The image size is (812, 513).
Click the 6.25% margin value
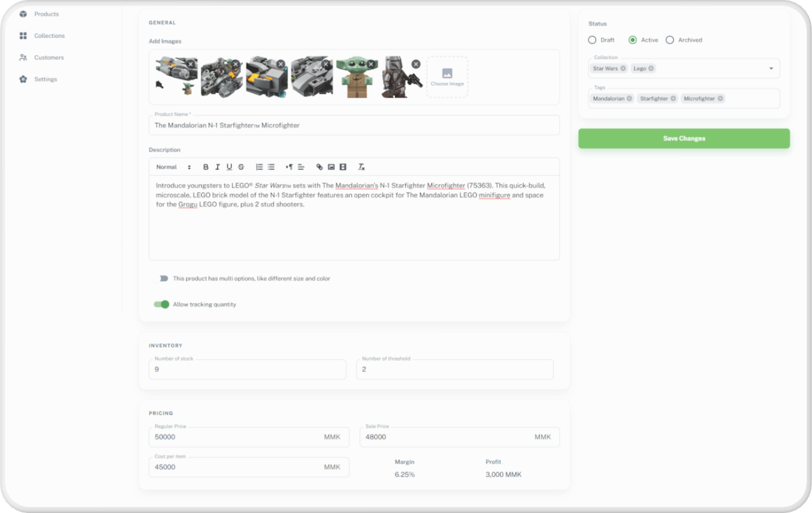(405, 474)
